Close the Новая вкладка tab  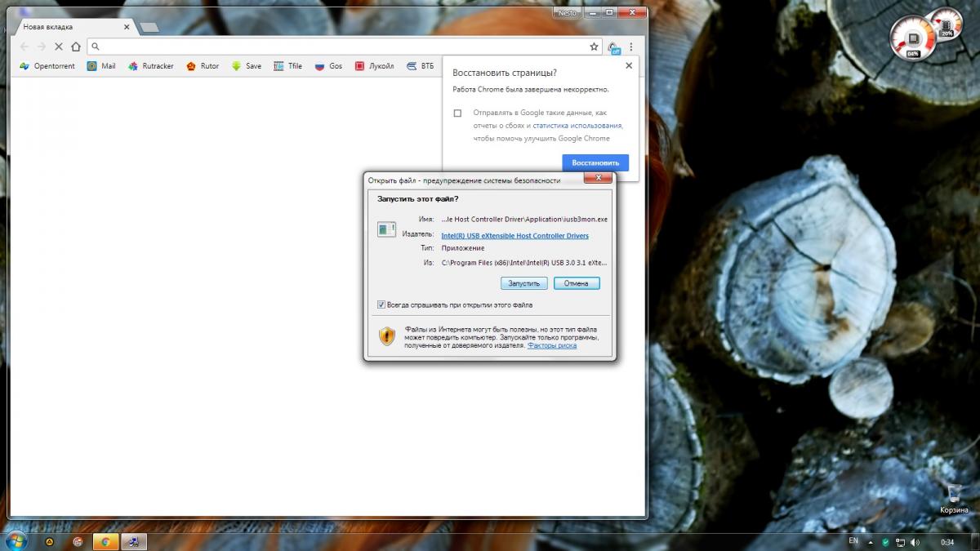click(127, 27)
